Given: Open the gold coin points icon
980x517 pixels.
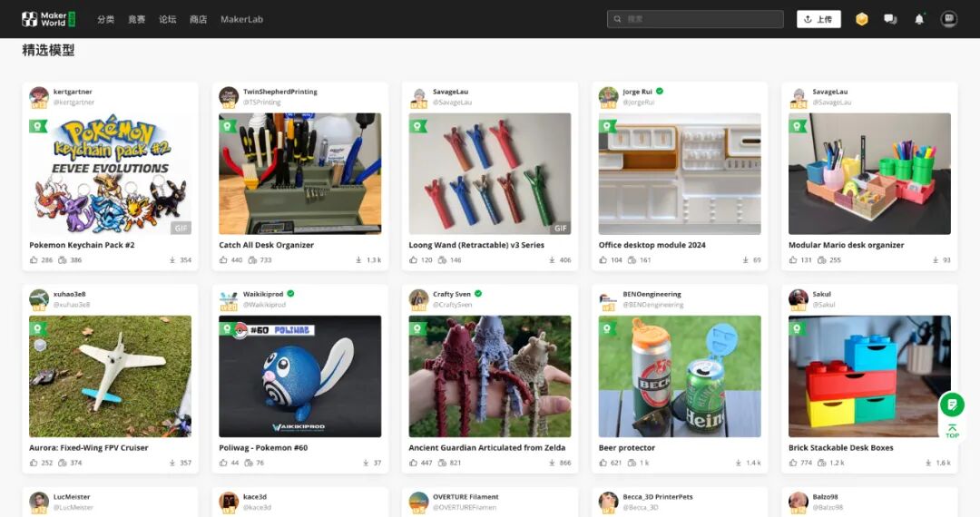Looking at the screenshot, I should (x=862, y=19).
